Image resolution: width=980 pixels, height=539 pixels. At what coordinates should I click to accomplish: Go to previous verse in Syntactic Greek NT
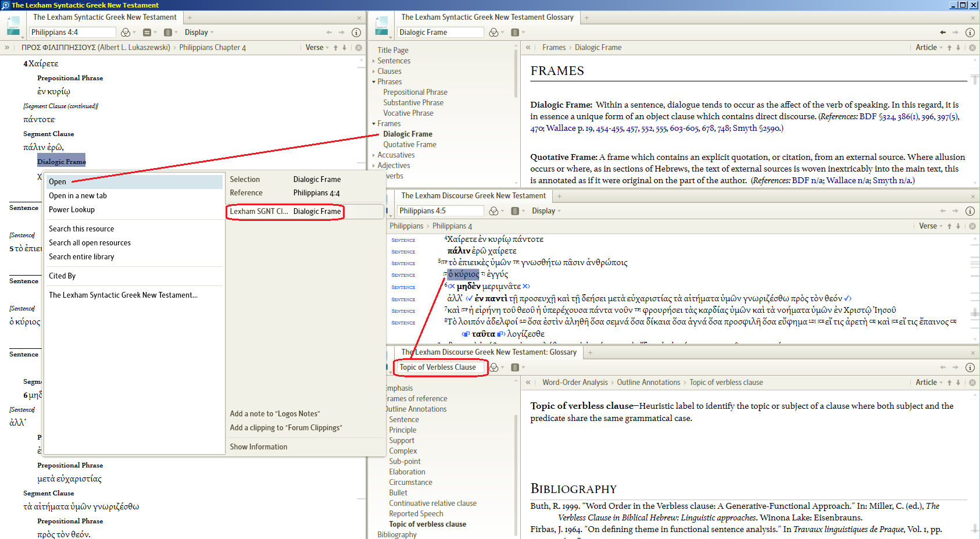pyautogui.click(x=335, y=48)
